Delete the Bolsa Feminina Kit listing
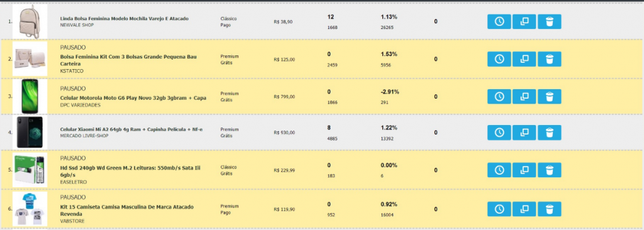644x230 pixels. tap(550, 59)
